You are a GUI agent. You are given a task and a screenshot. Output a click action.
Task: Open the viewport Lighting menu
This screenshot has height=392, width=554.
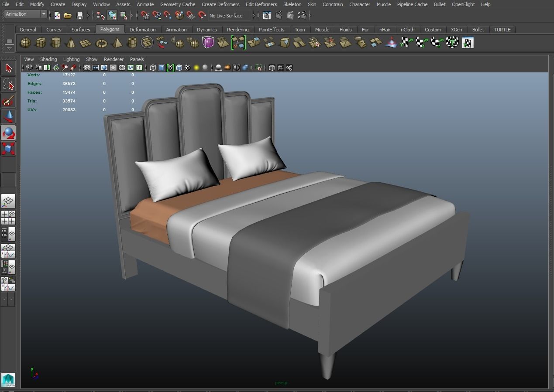[x=71, y=59]
